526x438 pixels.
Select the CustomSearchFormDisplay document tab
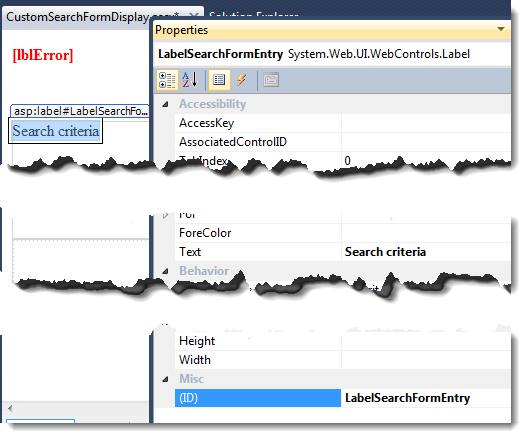click(x=92, y=16)
